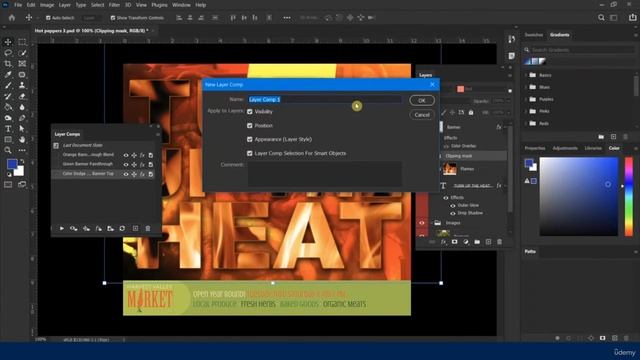Select the Move tool

(8, 42)
